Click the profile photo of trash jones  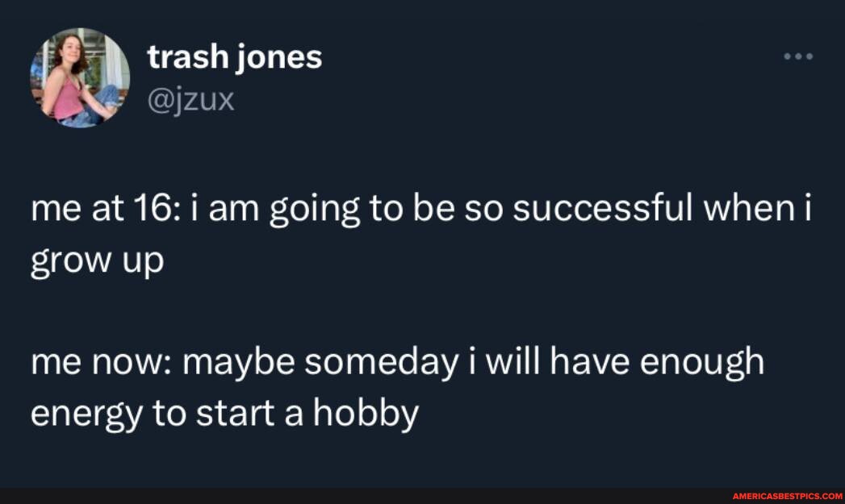pos(77,78)
